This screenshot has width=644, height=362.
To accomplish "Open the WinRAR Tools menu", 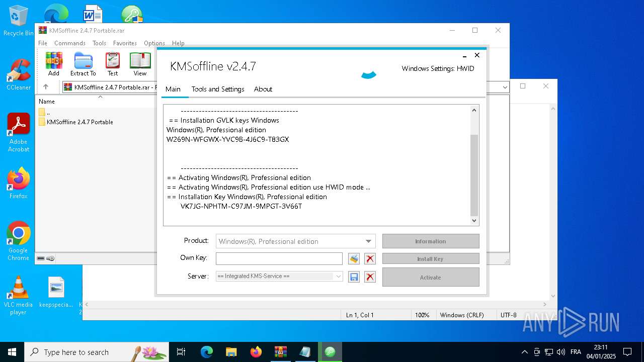I will (x=99, y=43).
